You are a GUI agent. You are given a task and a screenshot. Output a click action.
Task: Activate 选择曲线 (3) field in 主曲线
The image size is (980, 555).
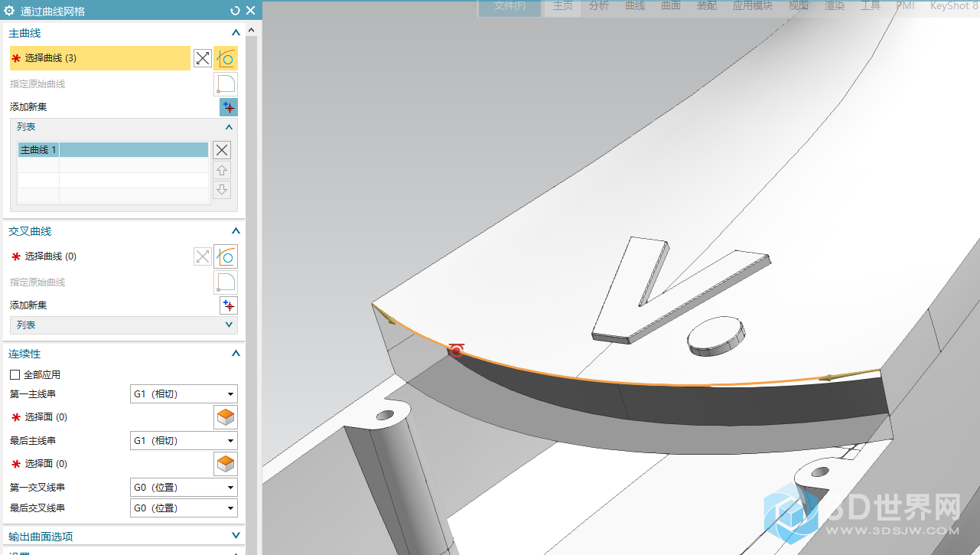tap(100, 58)
